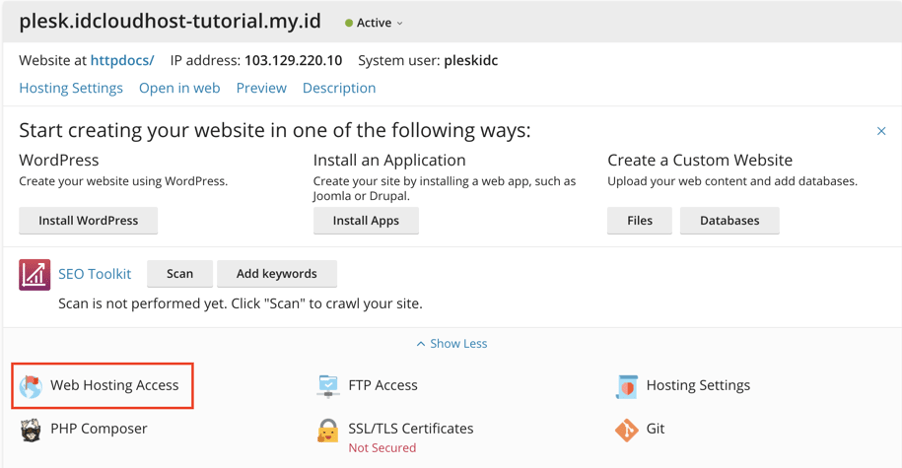Start SEO Toolkit Scan button
This screenshot has width=902, height=468.
point(180,274)
